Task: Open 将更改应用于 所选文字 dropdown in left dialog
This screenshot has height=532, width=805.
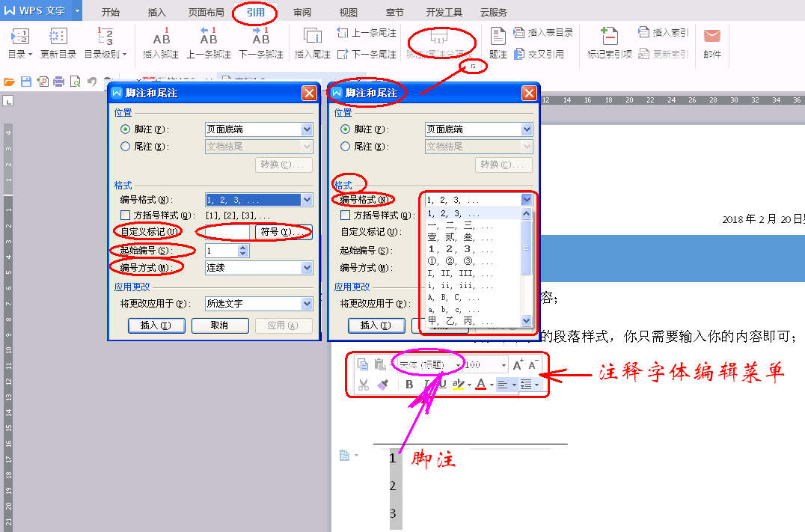Action: (307, 304)
